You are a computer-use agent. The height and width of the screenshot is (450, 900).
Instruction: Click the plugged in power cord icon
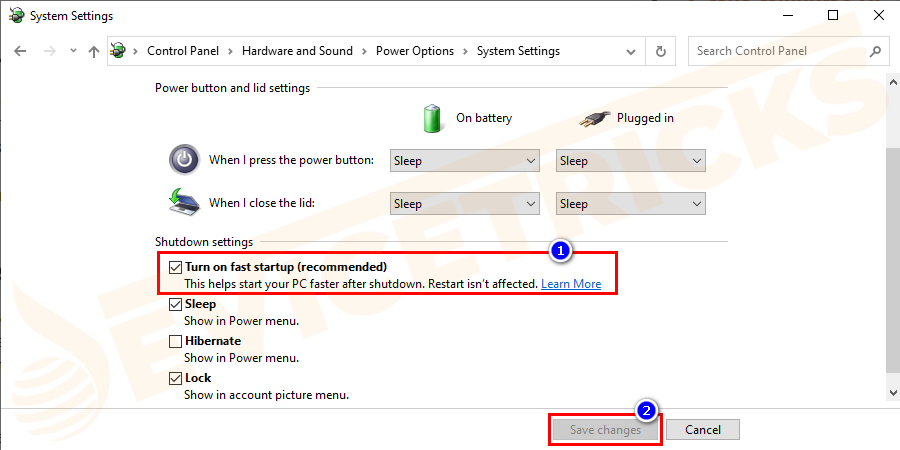[x=594, y=118]
